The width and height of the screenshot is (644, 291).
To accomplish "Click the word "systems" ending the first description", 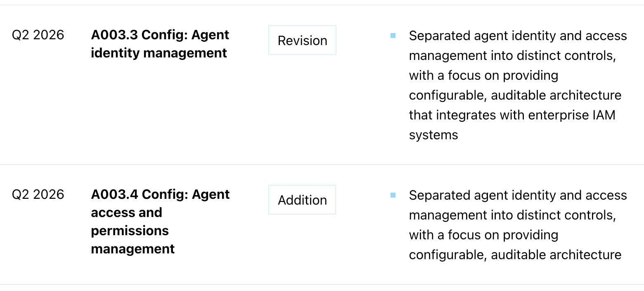I will (433, 135).
